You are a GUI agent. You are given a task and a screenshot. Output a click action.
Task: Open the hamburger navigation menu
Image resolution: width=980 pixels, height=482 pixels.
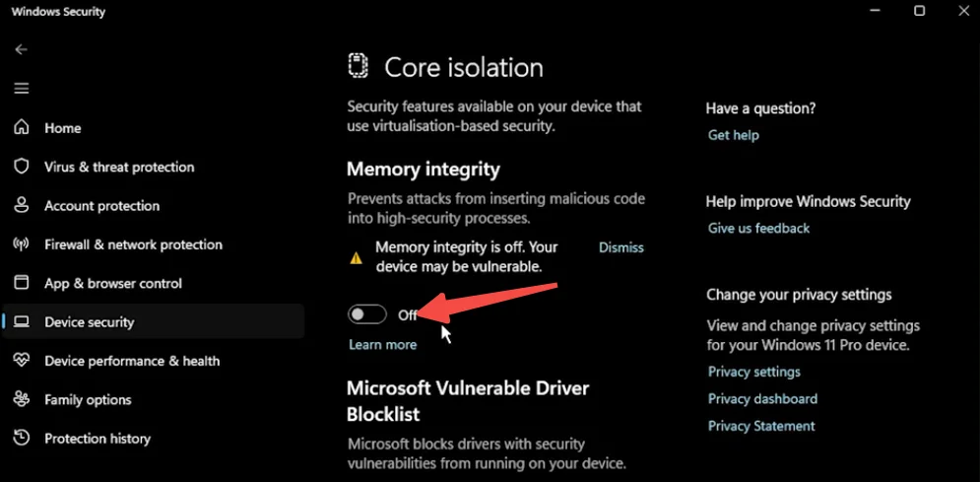21,89
